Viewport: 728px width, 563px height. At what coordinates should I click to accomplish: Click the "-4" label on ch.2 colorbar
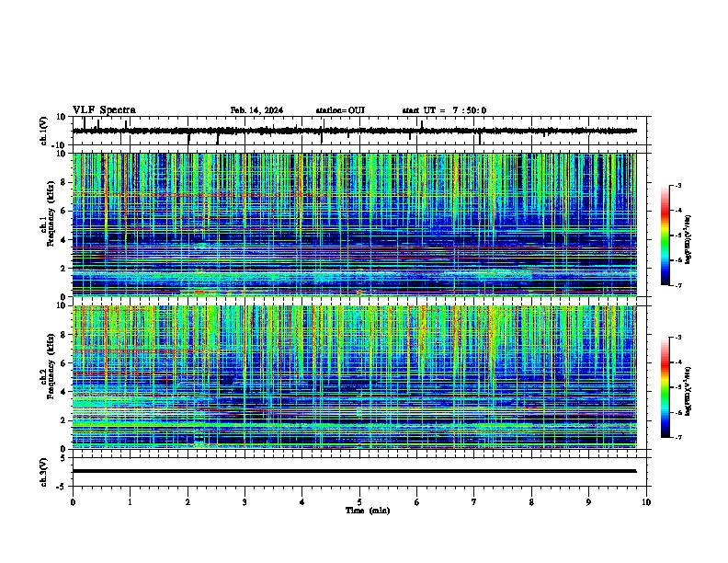(678, 362)
